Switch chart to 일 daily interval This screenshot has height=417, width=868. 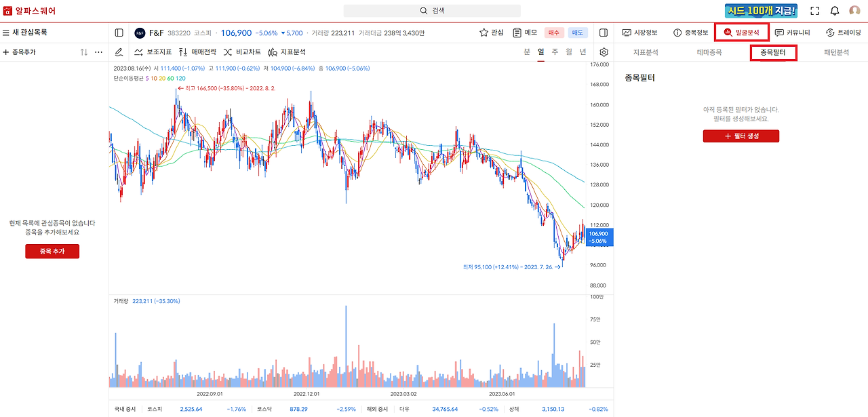click(541, 52)
